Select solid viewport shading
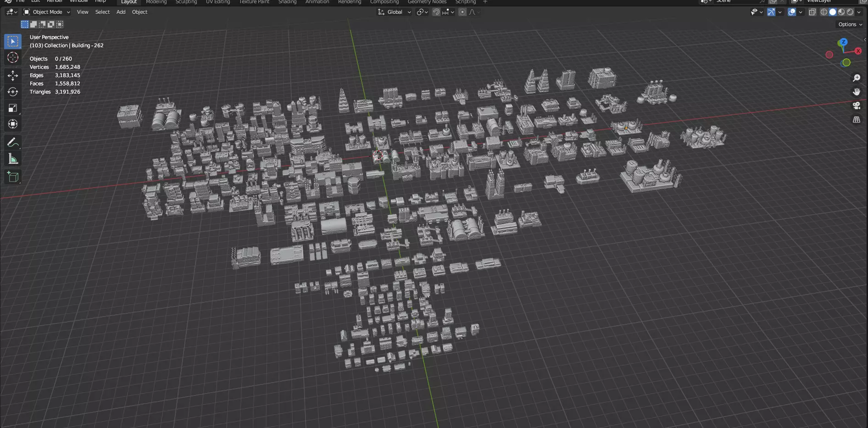 (833, 12)
